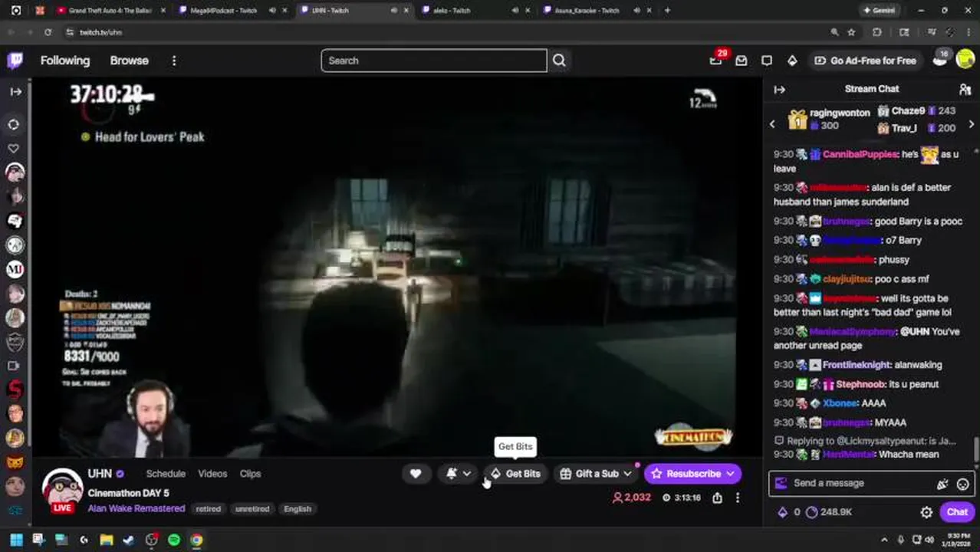The image size is (980, 552).
Task: Click the Go Ad-Free for Free button
Action: [865, 61]
